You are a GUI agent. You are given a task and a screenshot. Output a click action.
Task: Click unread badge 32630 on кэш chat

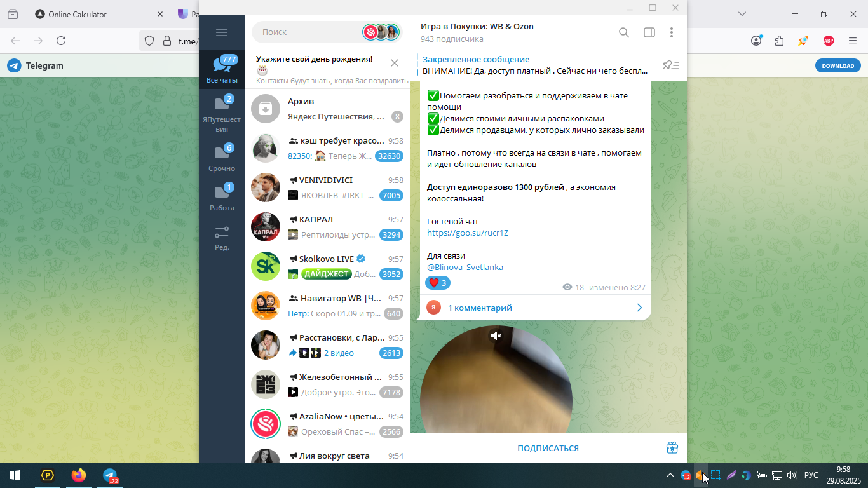pos(389,156)
